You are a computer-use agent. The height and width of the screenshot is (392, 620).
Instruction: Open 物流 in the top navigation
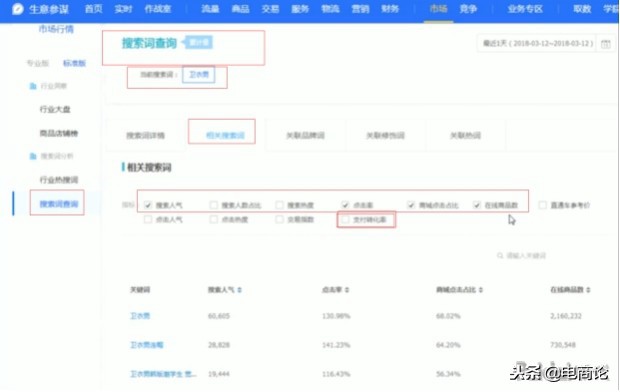(x=330, y=9)
